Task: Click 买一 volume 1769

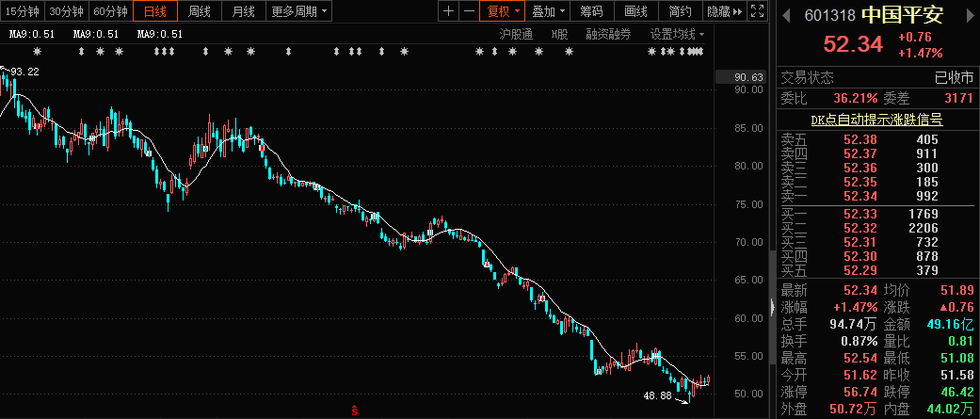Action: coord(924,214)
